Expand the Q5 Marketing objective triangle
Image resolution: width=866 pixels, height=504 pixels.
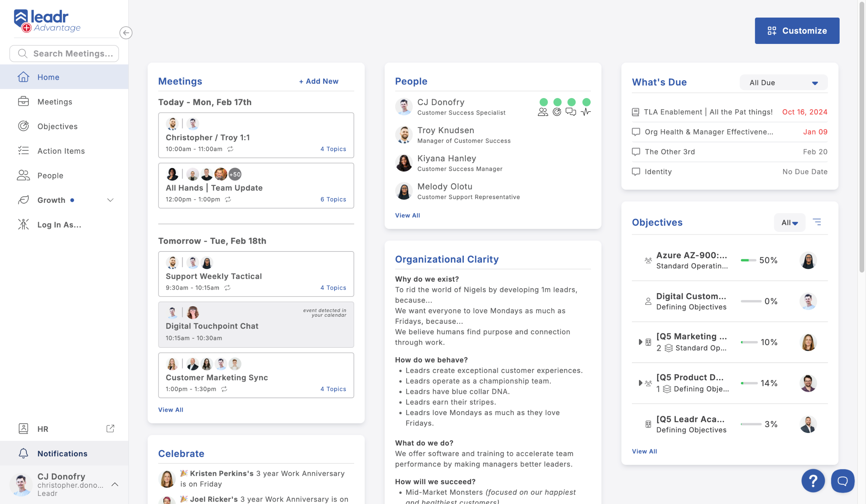coord(640,342)
